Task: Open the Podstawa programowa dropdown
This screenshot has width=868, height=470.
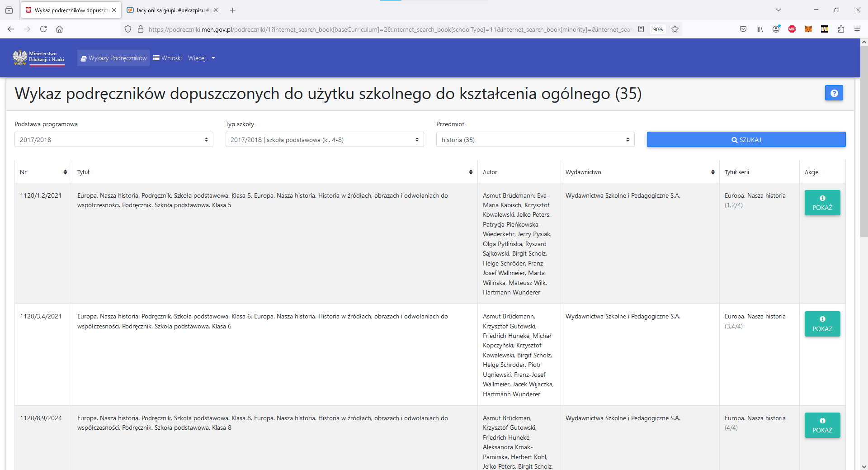Action: (113, 140)
